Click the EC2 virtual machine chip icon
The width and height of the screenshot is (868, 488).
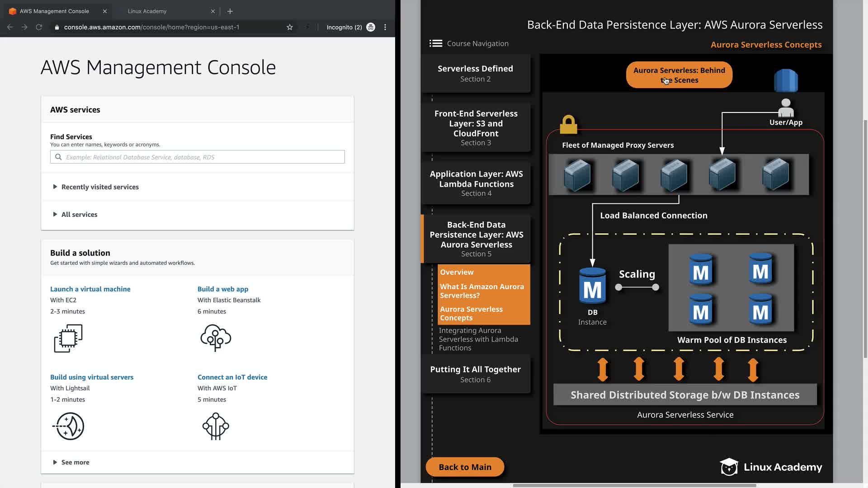coord(68,338)
